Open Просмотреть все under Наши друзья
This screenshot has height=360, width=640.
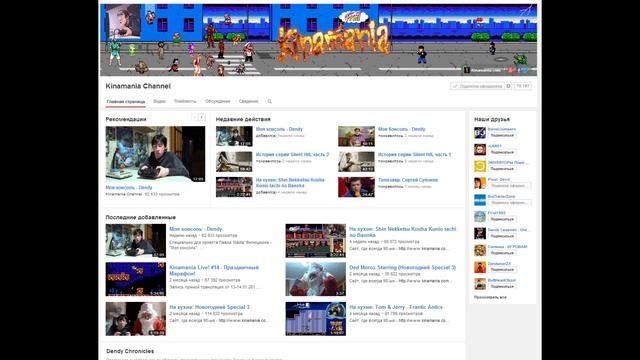pos(490,297)
